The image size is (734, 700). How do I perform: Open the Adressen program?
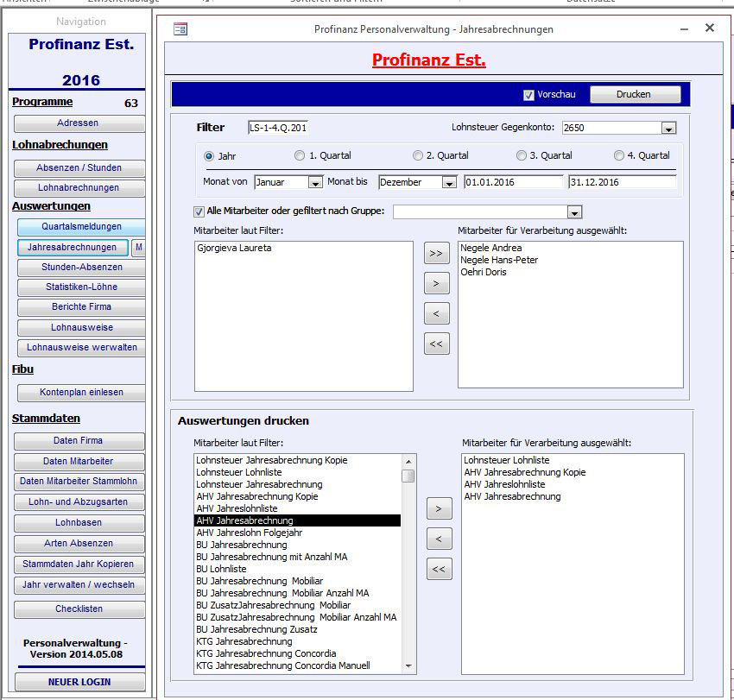tap(79, 123)
